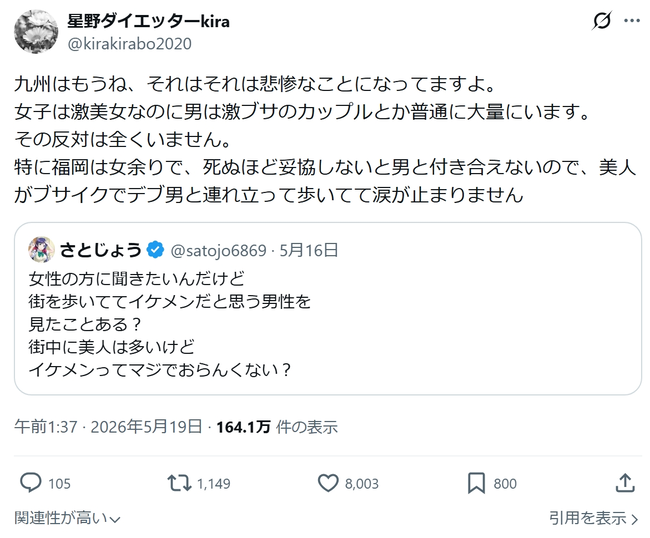650x538 pixels.
Task: Open the quoted post text by さとじょう
Action: (169, 324)
